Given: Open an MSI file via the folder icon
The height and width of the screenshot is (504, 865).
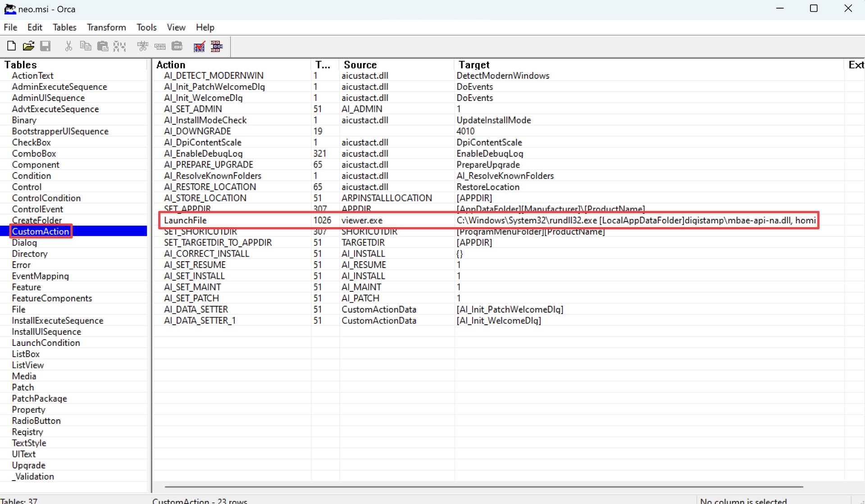Looking at the screenshot, I should (x=28, y=45).
